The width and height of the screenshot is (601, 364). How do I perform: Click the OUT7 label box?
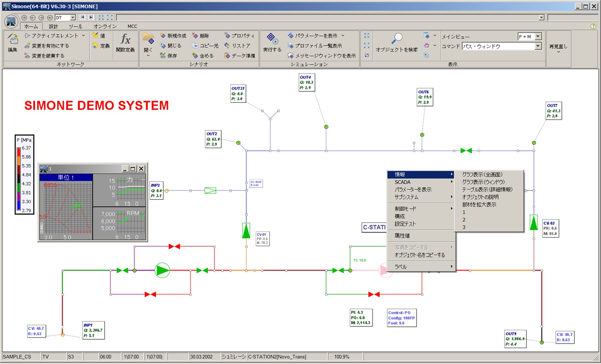pos(554,111)
